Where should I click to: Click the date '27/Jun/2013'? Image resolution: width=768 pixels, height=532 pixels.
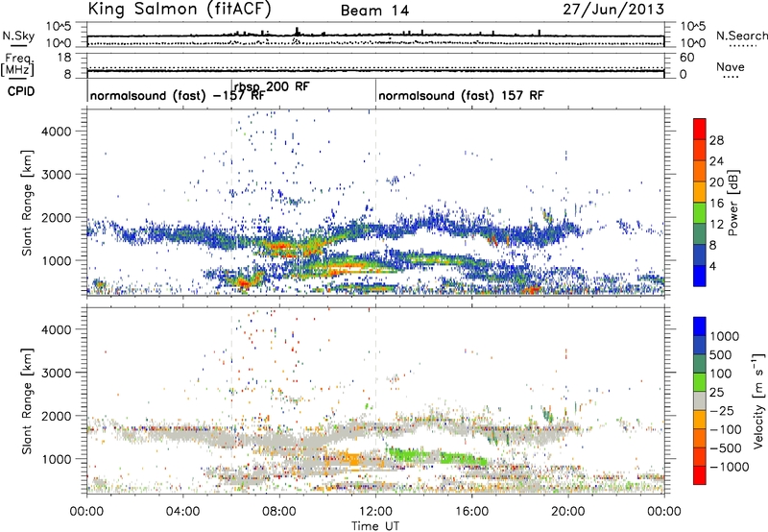click(x=613, y=10)
